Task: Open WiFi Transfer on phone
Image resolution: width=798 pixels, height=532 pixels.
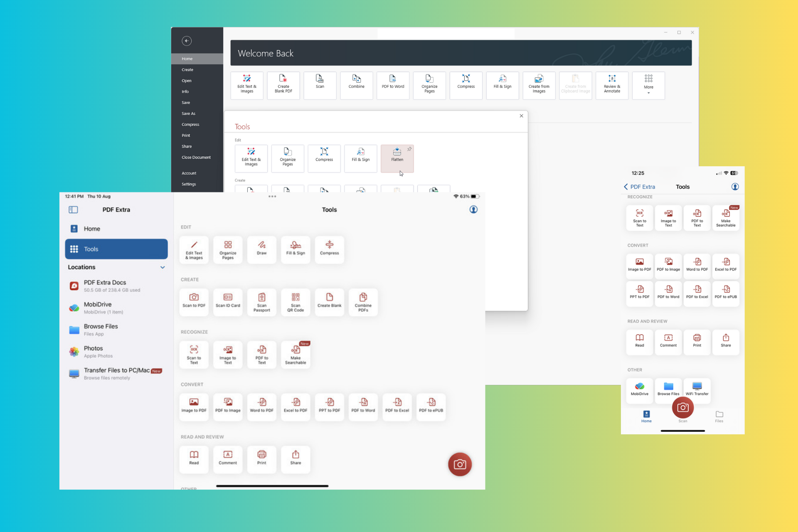Action: (697, 389)
